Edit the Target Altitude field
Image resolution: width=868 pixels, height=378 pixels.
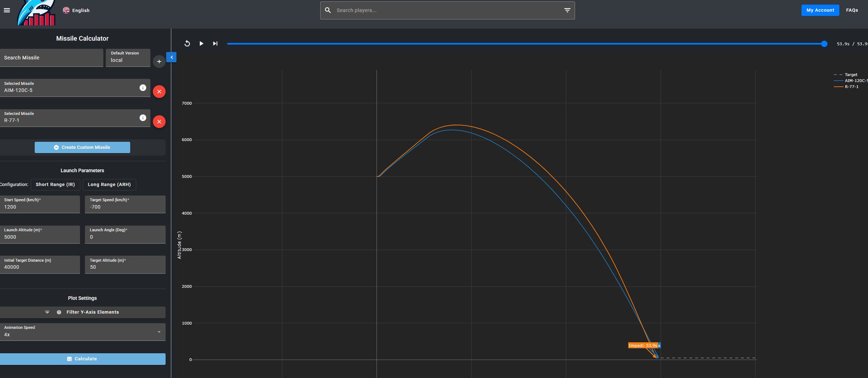point(125,264)
